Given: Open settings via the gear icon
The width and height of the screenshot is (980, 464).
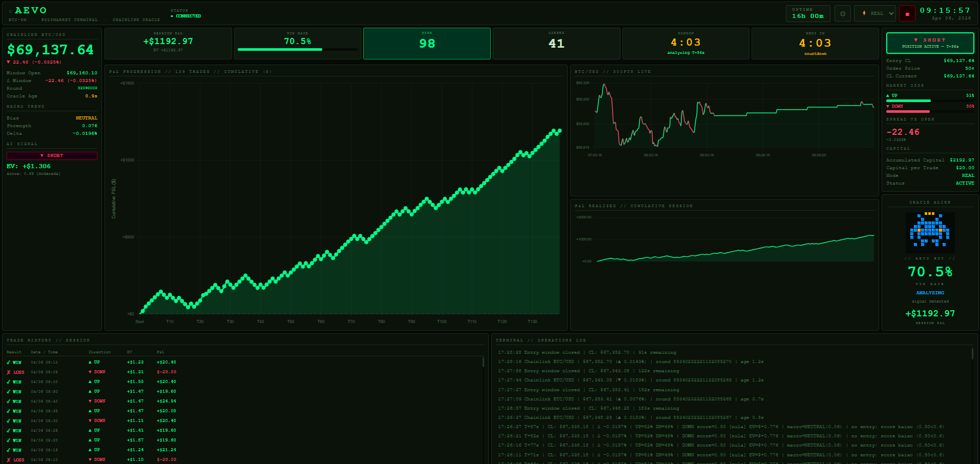Looking at the screenshot, I should tap(843, 13).
